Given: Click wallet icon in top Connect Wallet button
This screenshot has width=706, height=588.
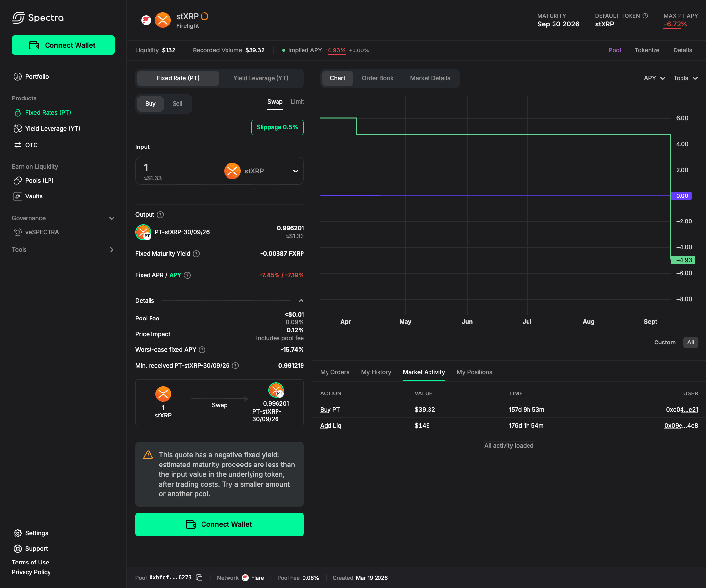Looking at the screenshot, I should point(34,45).
